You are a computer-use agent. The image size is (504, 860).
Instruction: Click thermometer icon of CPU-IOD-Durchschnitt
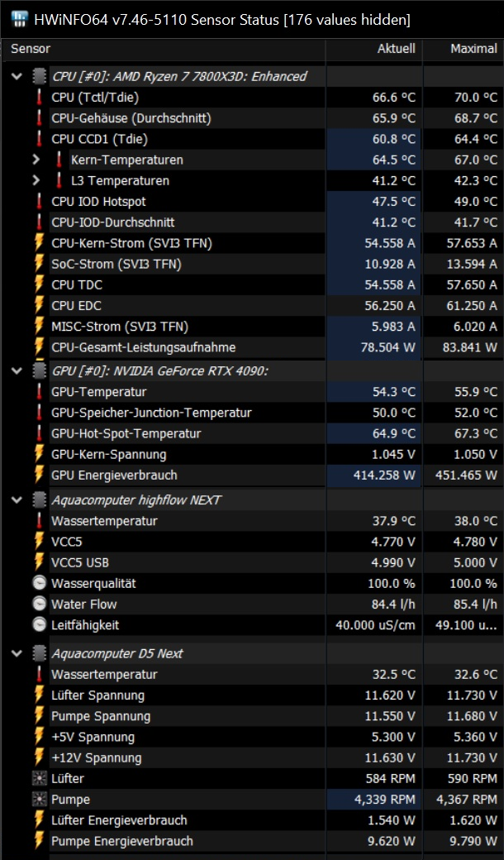tap(39, 222)
